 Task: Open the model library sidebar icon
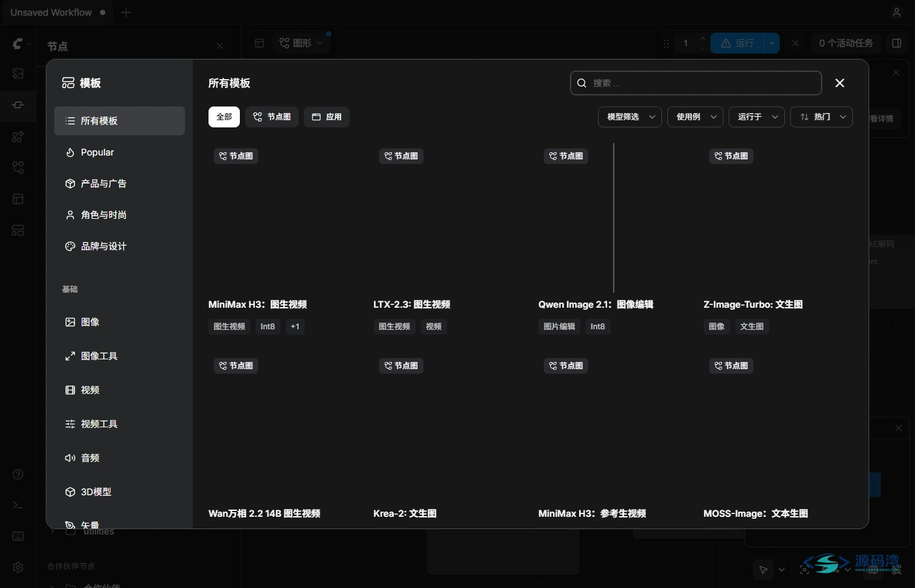[18, 137]
